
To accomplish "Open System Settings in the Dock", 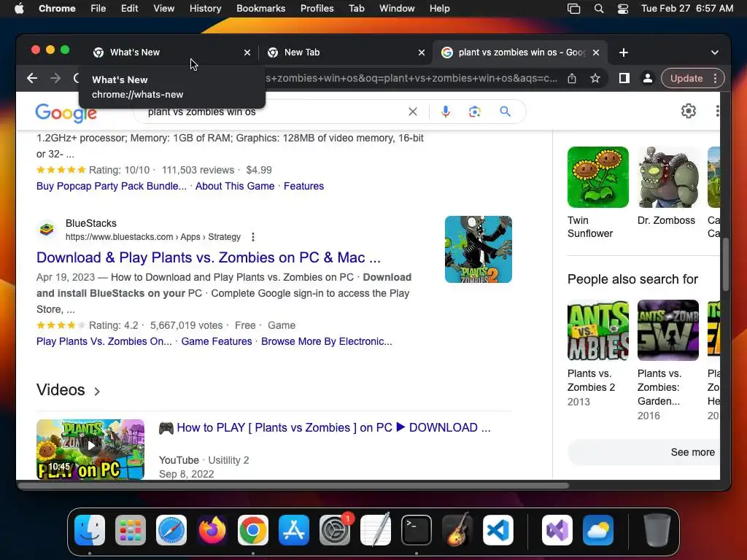I will pyautogui.click(x=335, y=530).
